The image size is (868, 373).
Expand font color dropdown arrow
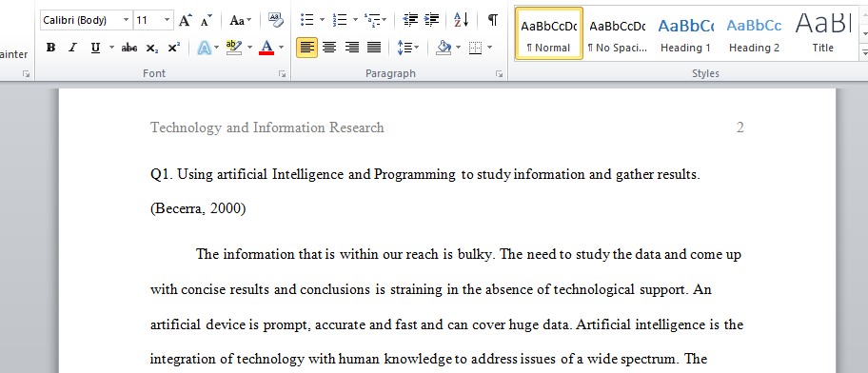click(281, 48)
